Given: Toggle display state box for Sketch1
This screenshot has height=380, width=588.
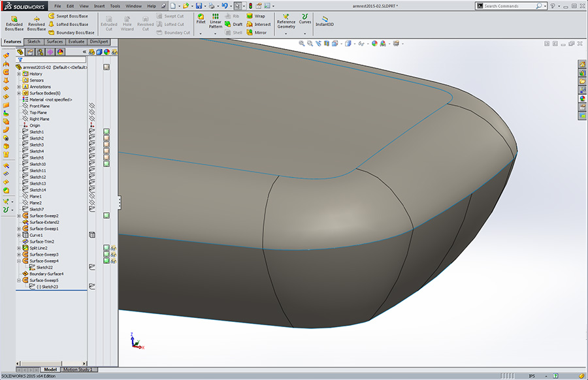Looking at the screenshot, I should click(106, 132).
